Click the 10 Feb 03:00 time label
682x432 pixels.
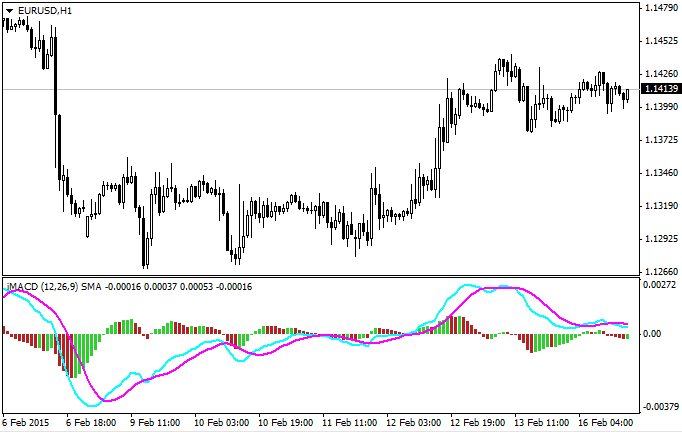pos(220,423)
